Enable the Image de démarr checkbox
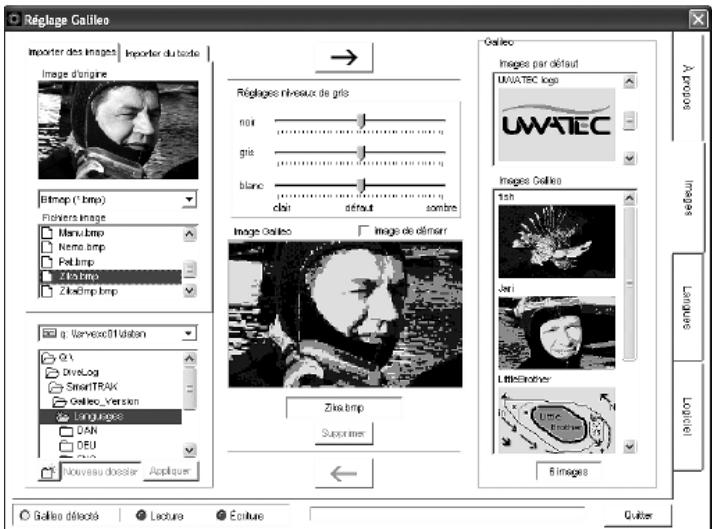712x529 pixels. tap(363, 231)
